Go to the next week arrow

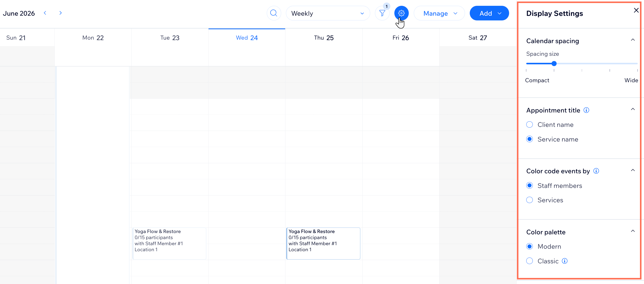(61, 13)
